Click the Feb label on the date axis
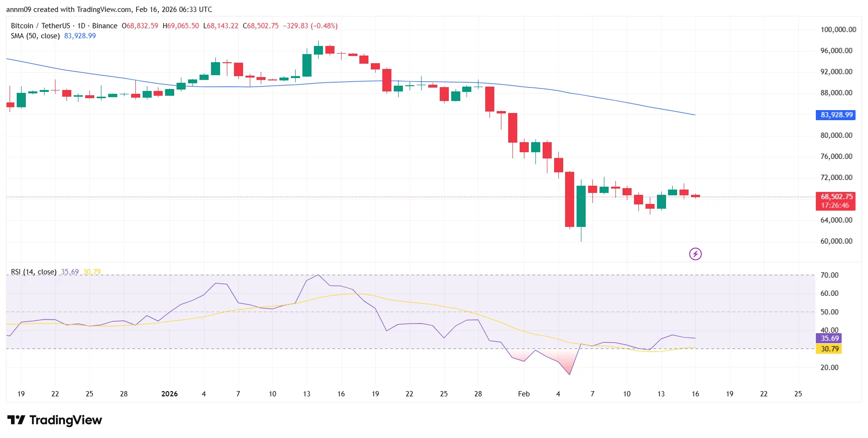The image size is (868, 438). [524, 394]
